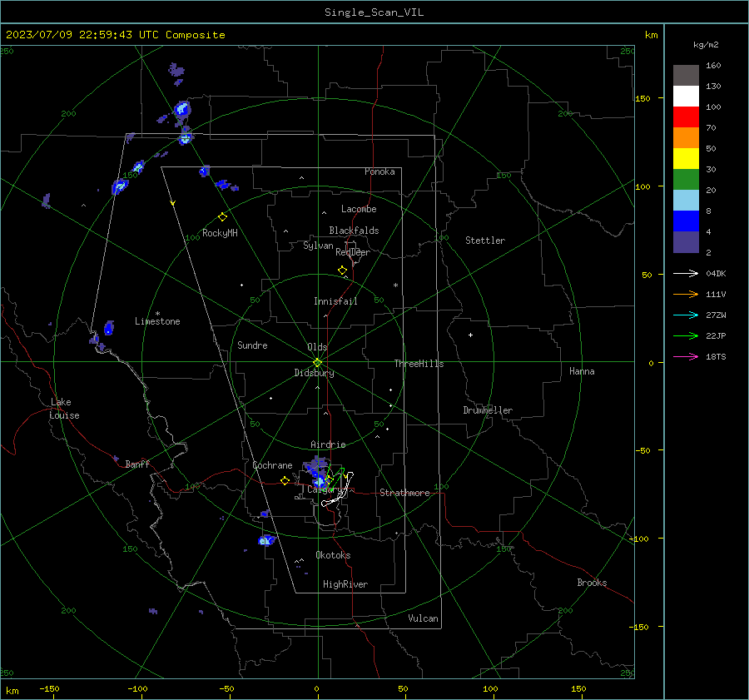
Task: Click the yellow 30-50 color swatch
Action: (x=686, y=159)
